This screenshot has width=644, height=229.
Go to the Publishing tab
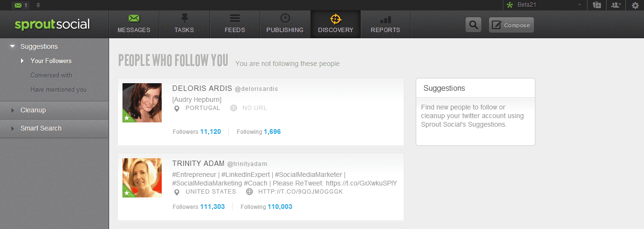(285, 24)
